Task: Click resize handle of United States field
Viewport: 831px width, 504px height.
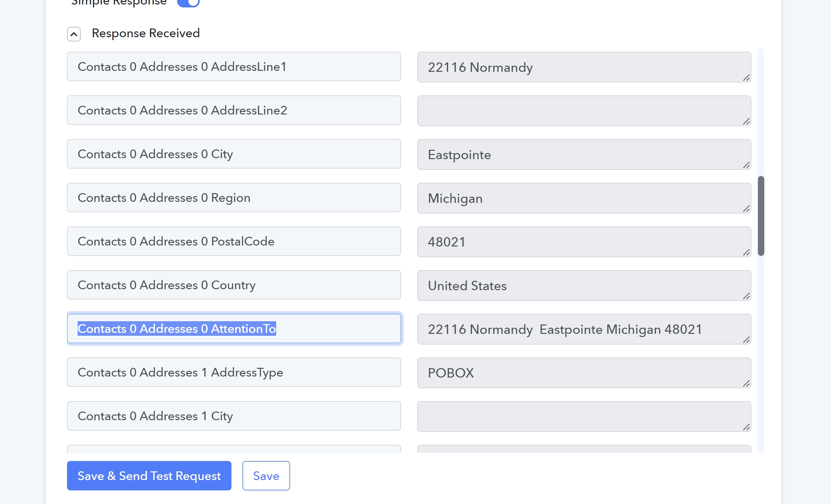Action: 747,296
